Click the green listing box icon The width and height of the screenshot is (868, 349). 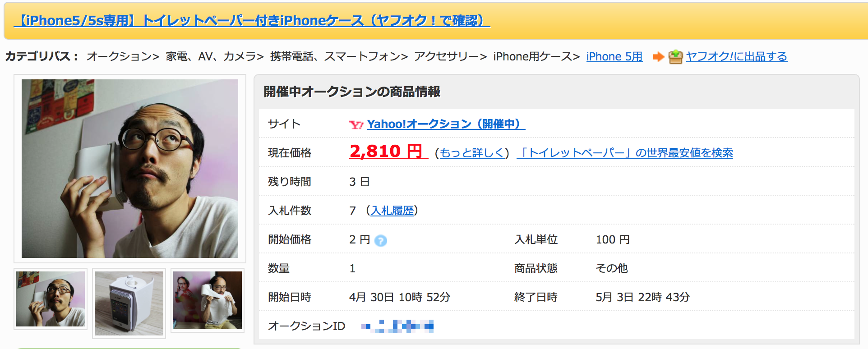coord(675,57)
